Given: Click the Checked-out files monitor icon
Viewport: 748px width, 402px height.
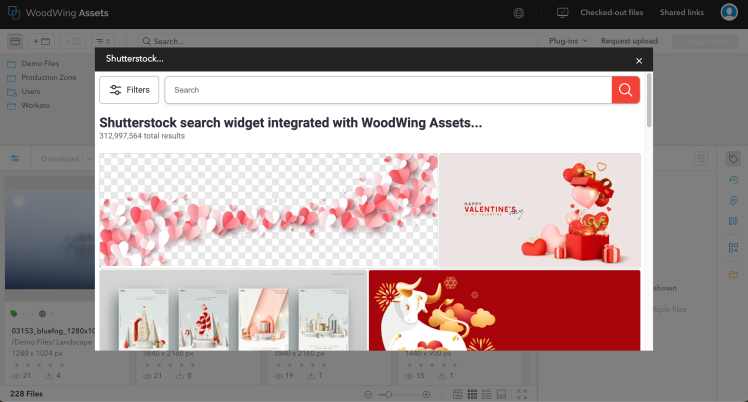Looking at the screenshot, I should [562, 13].
